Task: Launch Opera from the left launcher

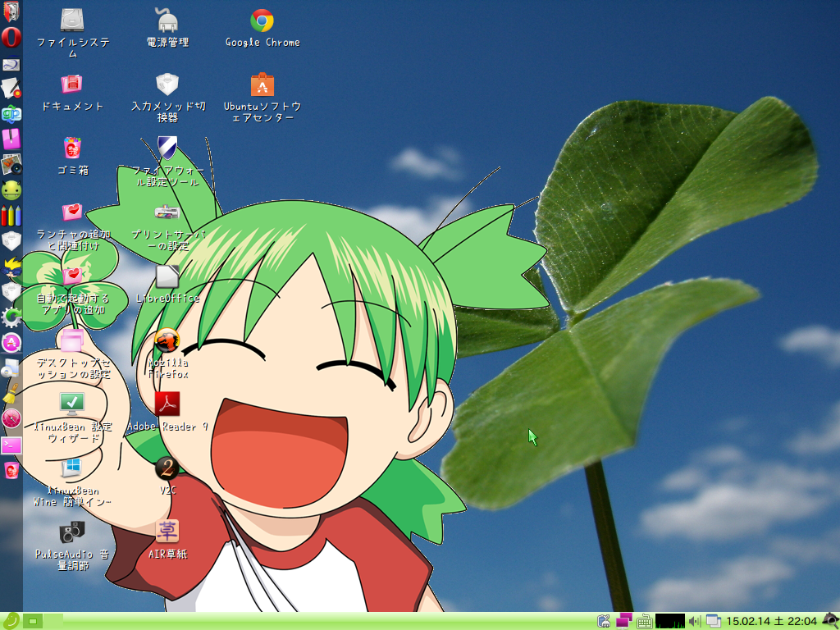Action: 11,38
